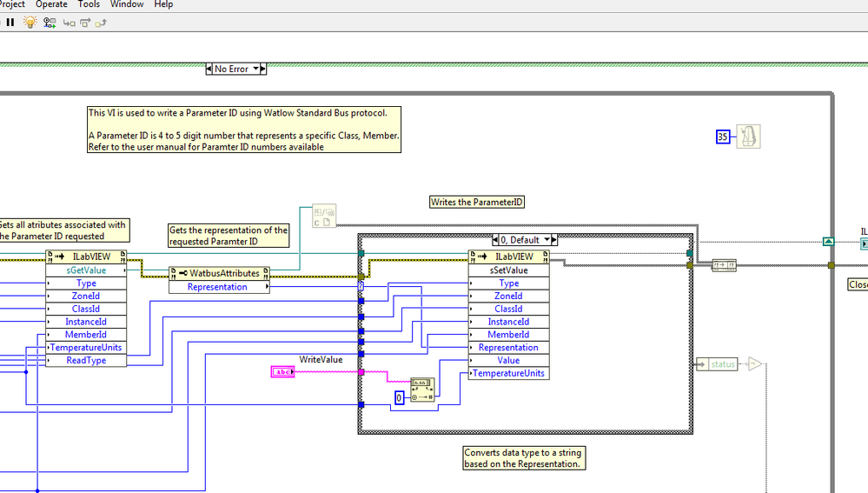This screenshot has height=493, width=868.
Task: Select the status unbundle node
Action: click(x=717, y=364)
